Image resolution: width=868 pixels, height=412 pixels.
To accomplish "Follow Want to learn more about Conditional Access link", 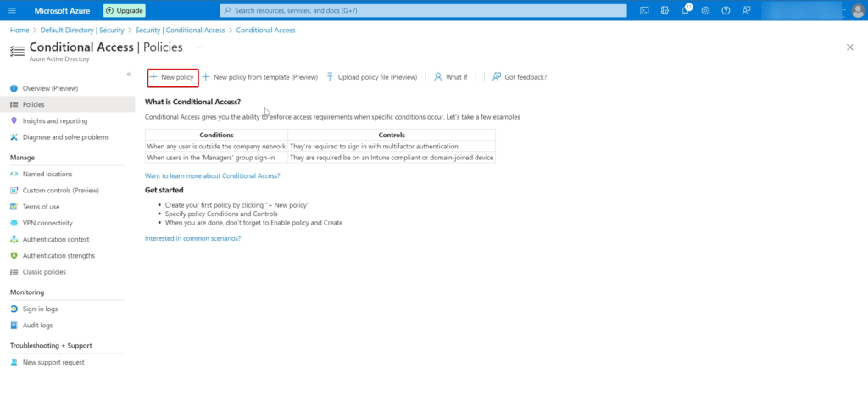I will coord(213,175).
